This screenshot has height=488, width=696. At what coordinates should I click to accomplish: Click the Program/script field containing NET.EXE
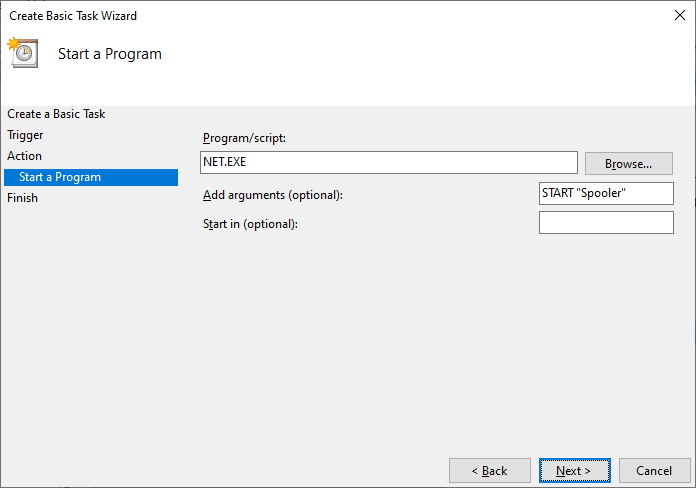click(x=389, y=162)
